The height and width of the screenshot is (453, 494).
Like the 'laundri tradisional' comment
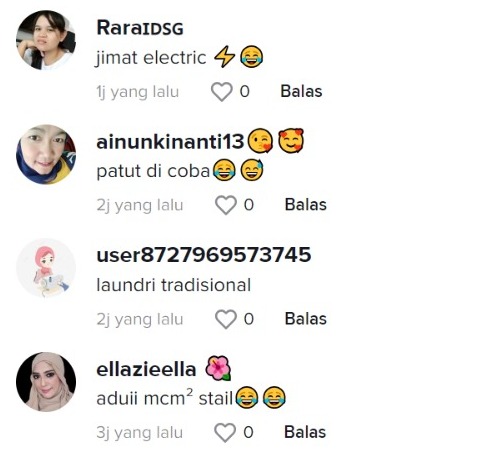(226, 319)
